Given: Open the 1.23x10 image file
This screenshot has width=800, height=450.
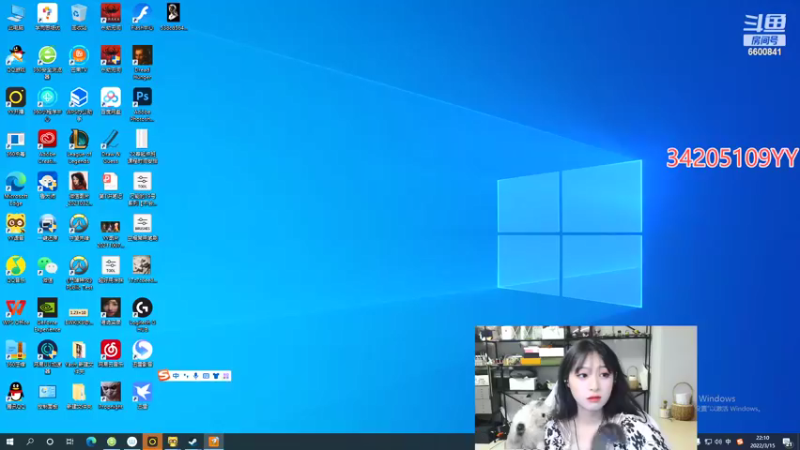Looking at the screenshot, I should (x=79, y=315).
